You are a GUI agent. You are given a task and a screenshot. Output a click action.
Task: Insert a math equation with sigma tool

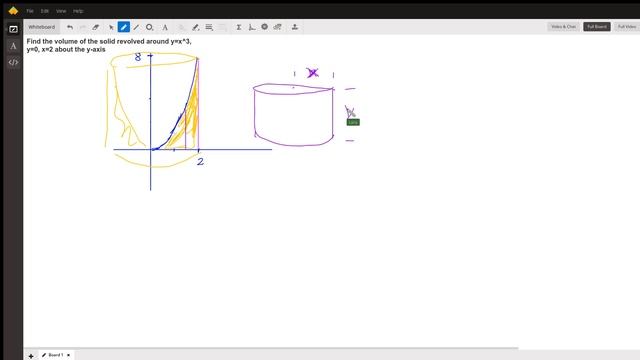[x=239, y=27]
